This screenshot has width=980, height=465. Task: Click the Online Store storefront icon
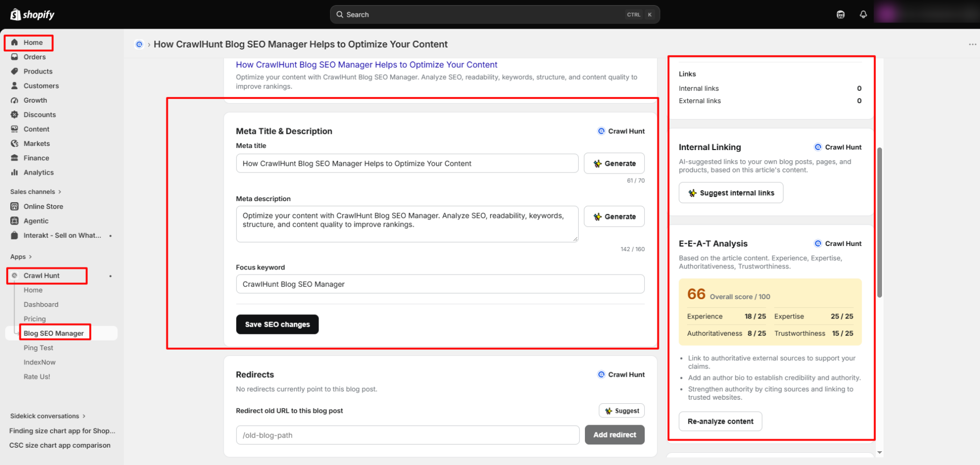[x=14, y=206]
